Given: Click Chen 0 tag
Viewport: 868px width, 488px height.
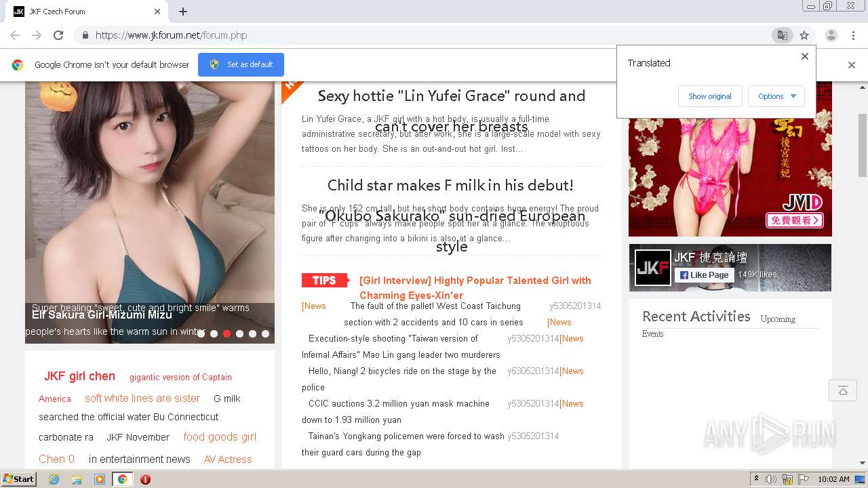Looking at the screenshot, I should pyautogui.click(x=56, y=459).
